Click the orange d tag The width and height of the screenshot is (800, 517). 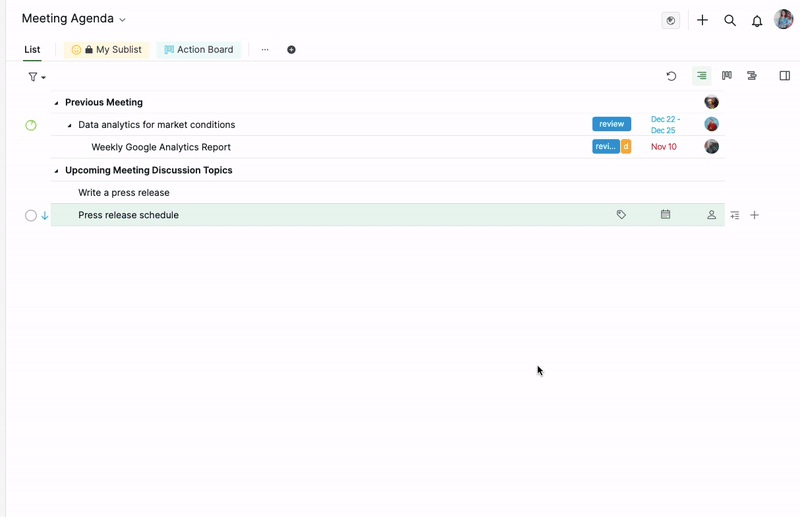coord(626,146)
